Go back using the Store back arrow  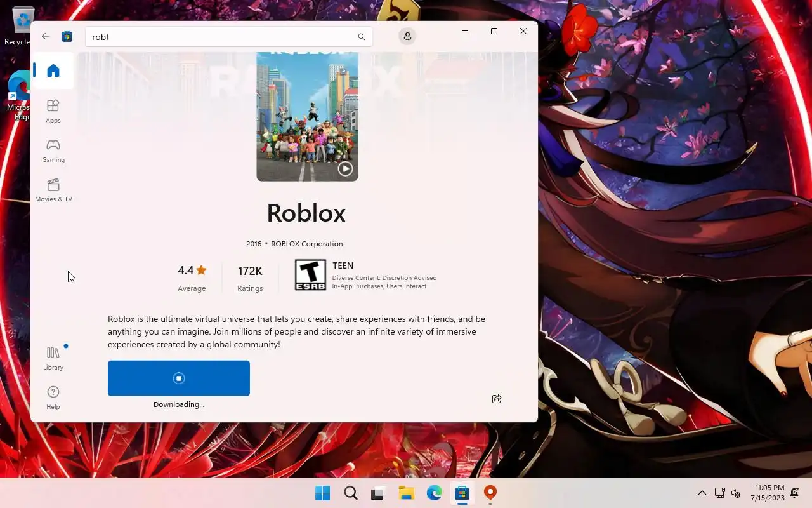tap(46, 36)
